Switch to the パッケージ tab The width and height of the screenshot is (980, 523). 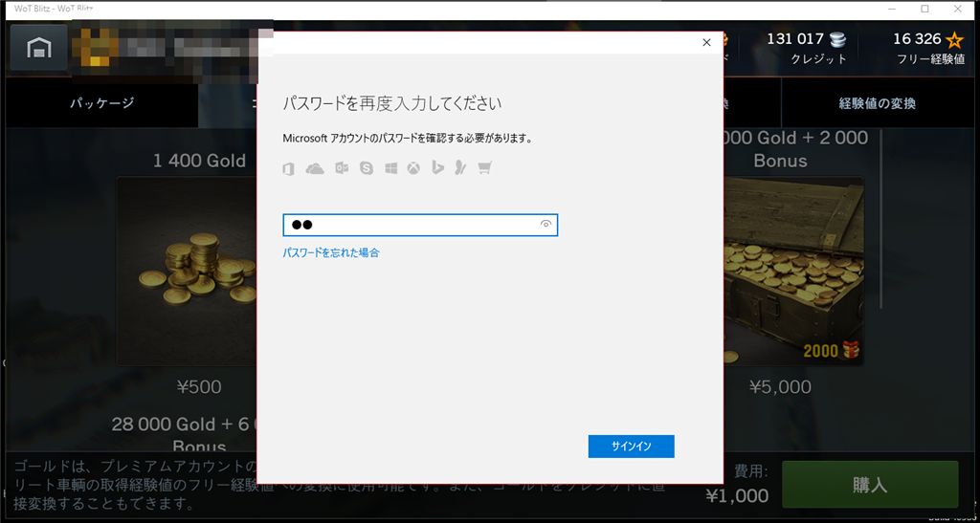(x=101, y=103)
